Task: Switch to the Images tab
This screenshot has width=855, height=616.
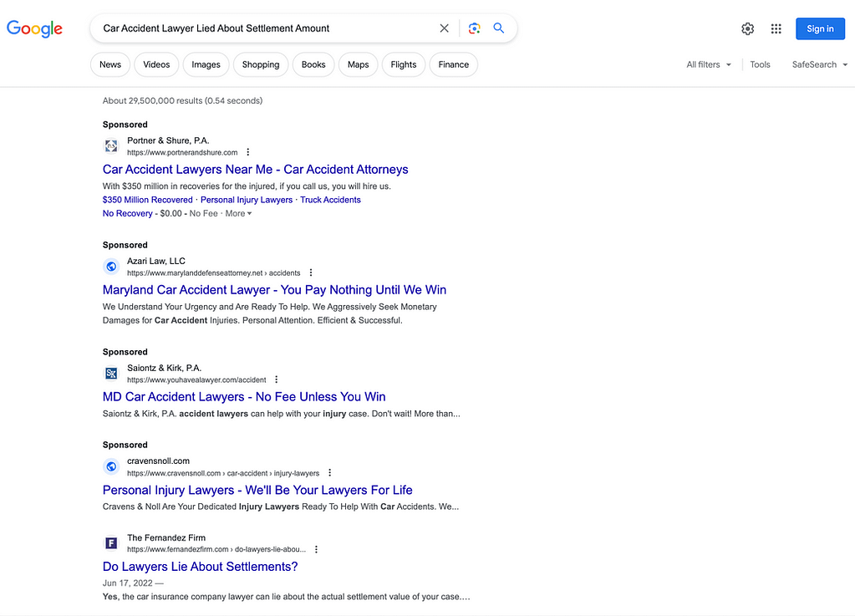Action: pyautogui.click(x=206, y=64)
